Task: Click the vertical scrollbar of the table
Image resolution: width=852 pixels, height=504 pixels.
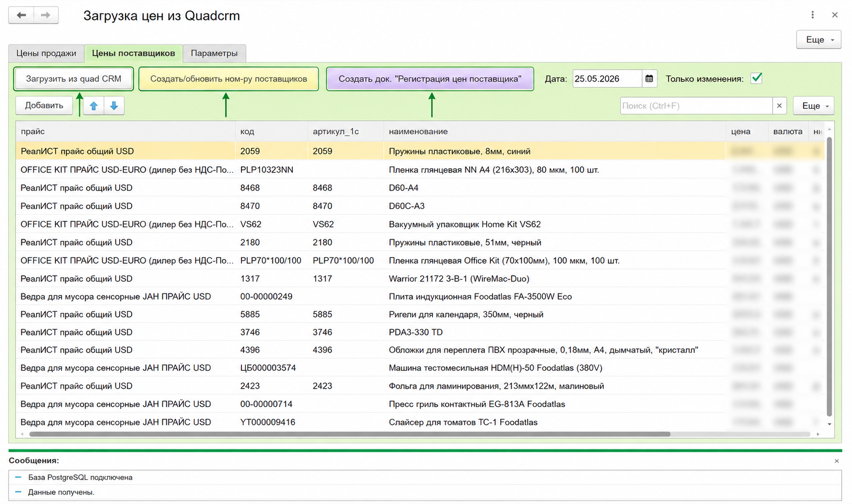Action: coord(829,277)
